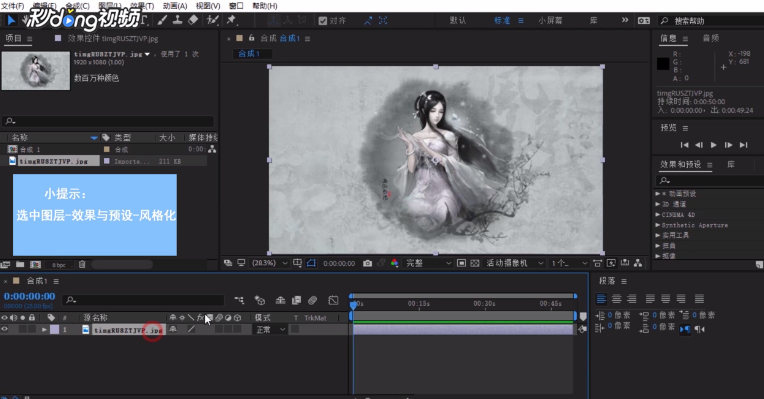Switch to the 小屏幕 workspace
The width and height of the screenshot is (764, 399).
(x=550, y=20)
